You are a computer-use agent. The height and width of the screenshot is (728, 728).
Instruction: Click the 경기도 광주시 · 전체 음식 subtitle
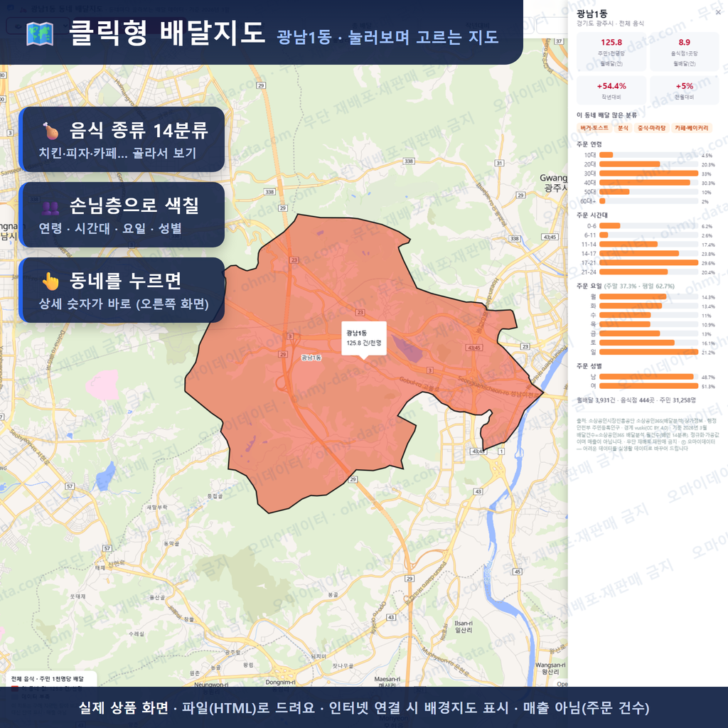610,23
